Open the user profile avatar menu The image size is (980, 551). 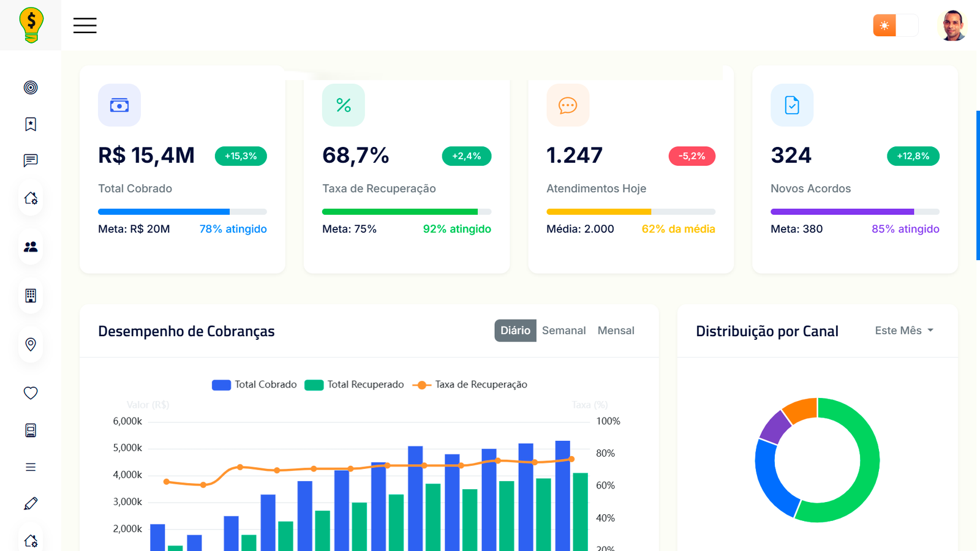(952, 26)
